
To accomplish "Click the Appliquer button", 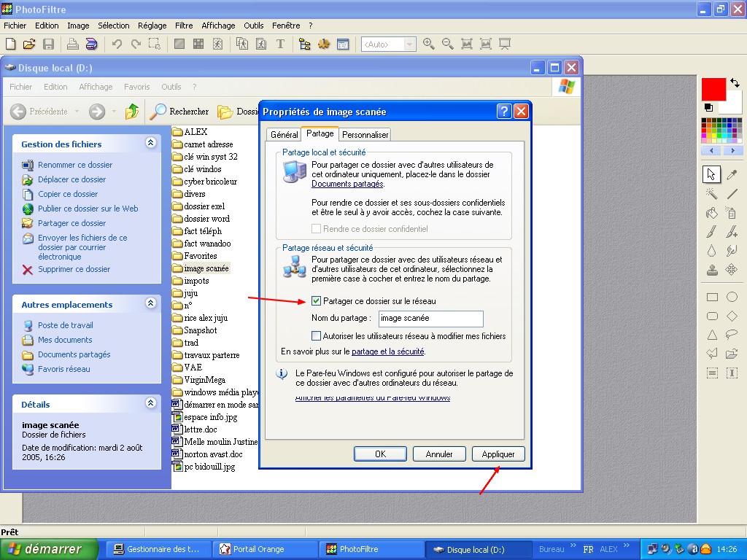I will pyautogui.click(x=498, y=454).
